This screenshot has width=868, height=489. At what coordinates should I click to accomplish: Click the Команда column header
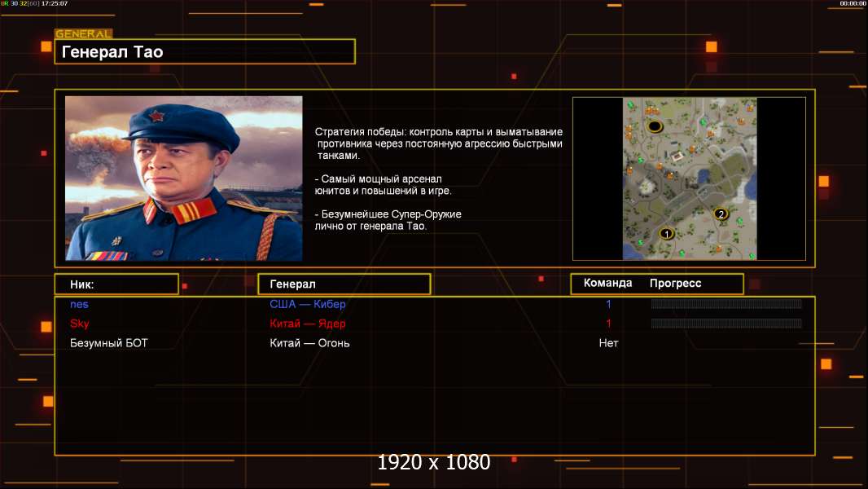click(x=607, y=283)
